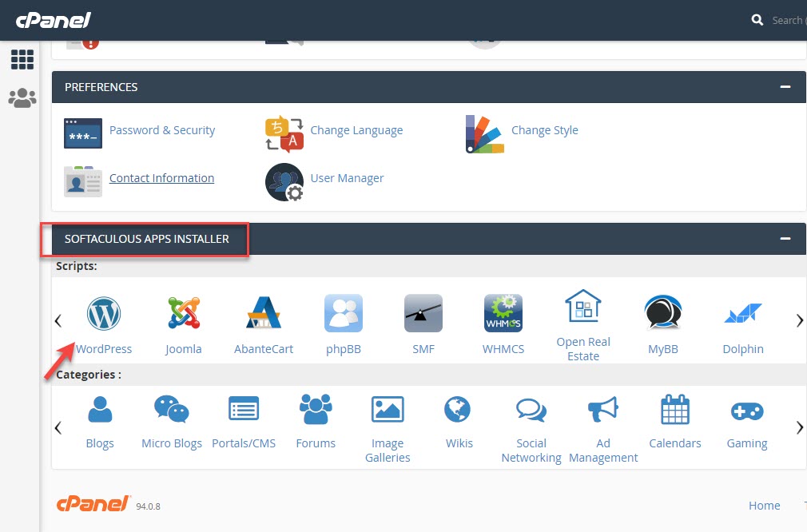
Task: Select the AbanteCart script icon
Action: coord(264,313)
